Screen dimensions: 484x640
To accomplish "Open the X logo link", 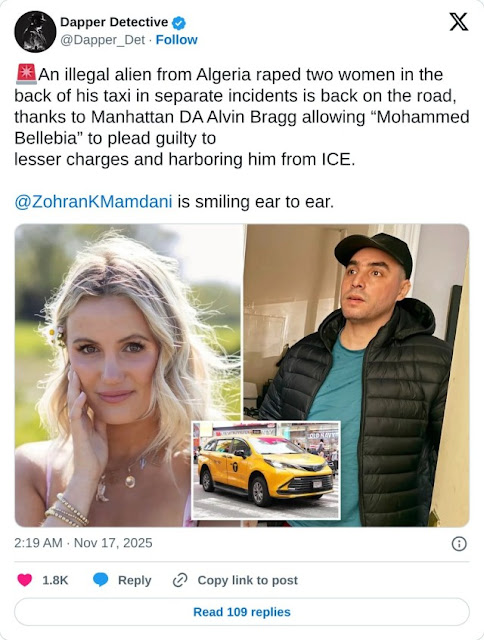I will [x=459, y=22].
